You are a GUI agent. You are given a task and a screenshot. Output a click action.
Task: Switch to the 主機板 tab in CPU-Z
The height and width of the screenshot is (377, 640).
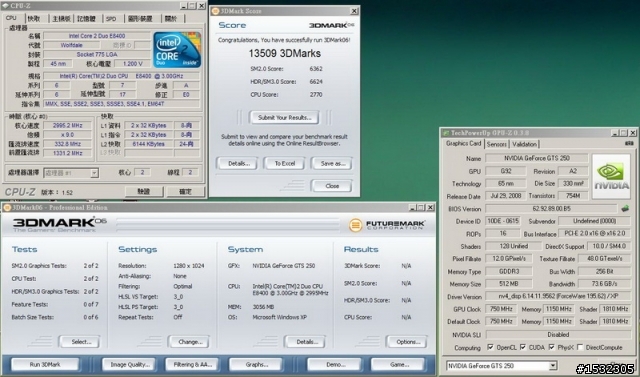pyautogui.click(x=61, y=19)
